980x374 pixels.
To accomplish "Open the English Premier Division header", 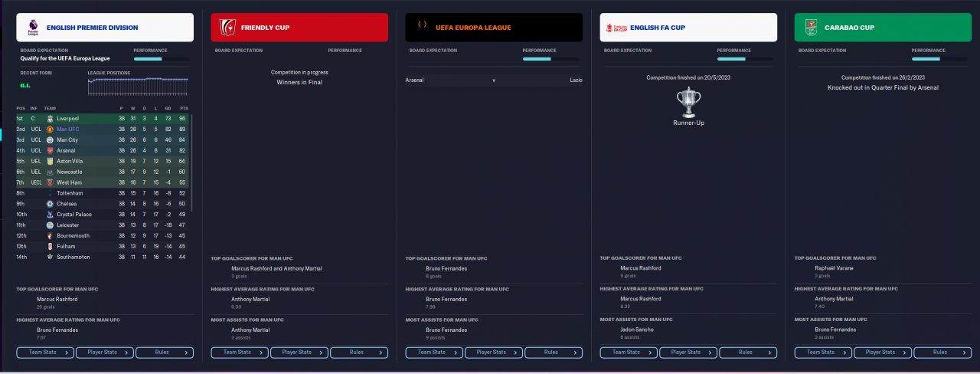I will click(x=105, y=28).
